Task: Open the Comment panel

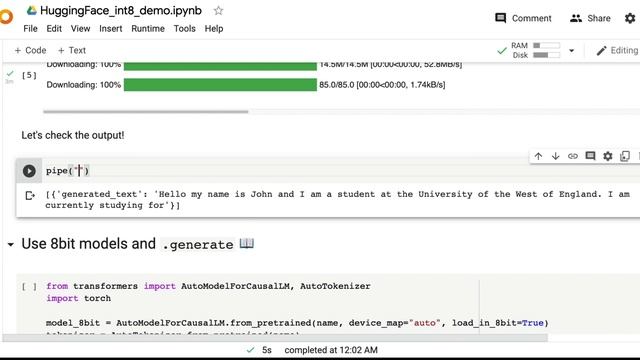Action: coord(523,18)
